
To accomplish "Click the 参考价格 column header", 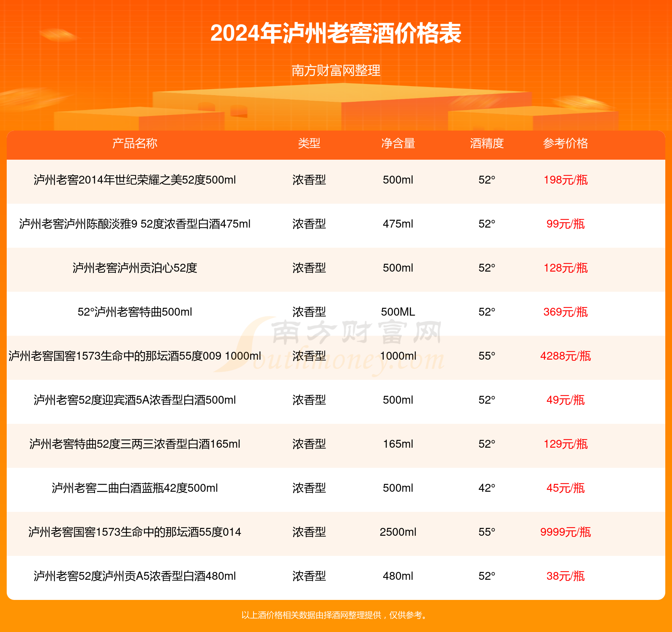I will tap(566, 143).
